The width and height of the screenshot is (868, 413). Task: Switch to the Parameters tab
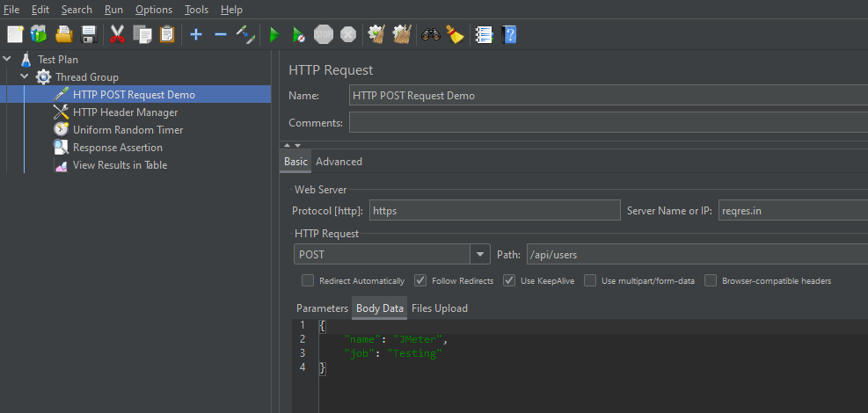(x=322, y=308)
